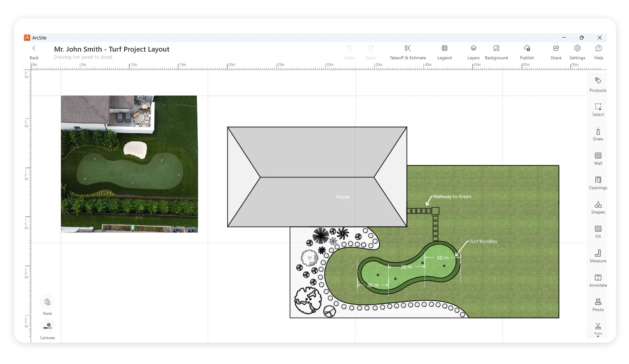Go Back to previous screen
The height and width of the screenshot is (364, 629).
34,52
